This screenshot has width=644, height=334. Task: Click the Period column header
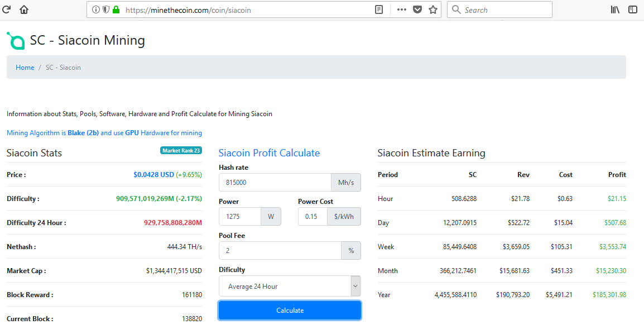[388, 175]
